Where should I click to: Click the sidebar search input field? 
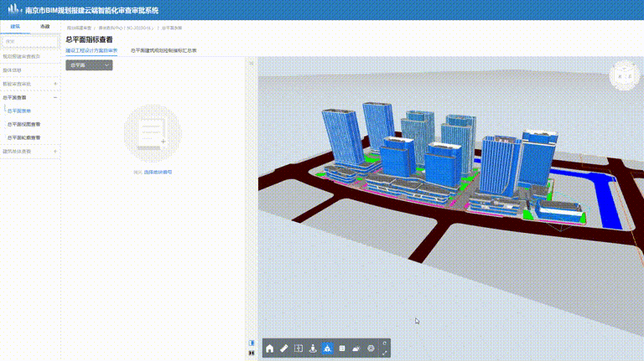[x=30, y=41]
